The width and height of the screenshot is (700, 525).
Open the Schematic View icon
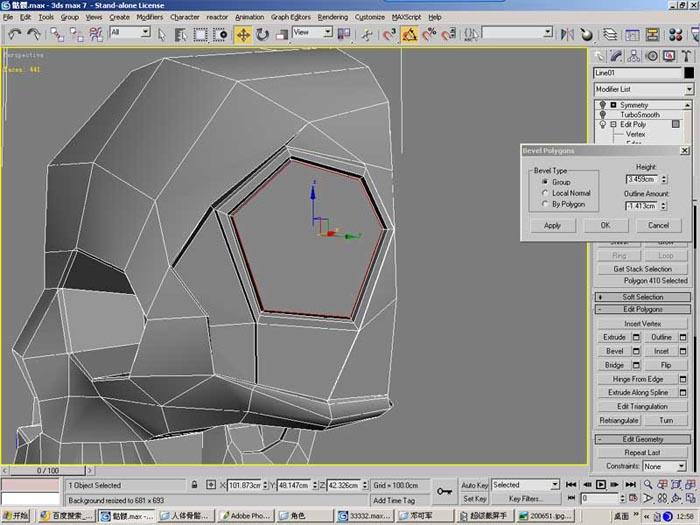pyautogui.click(x=652, y=34)
